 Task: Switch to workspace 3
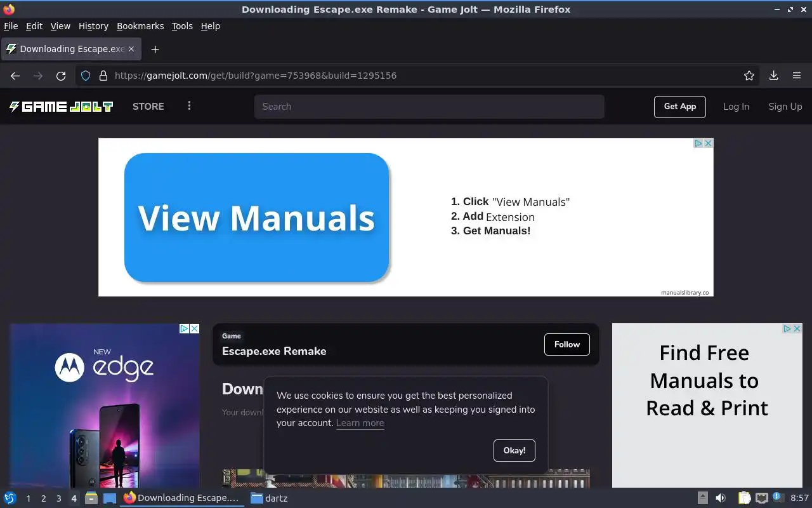(x=58, y=498)
